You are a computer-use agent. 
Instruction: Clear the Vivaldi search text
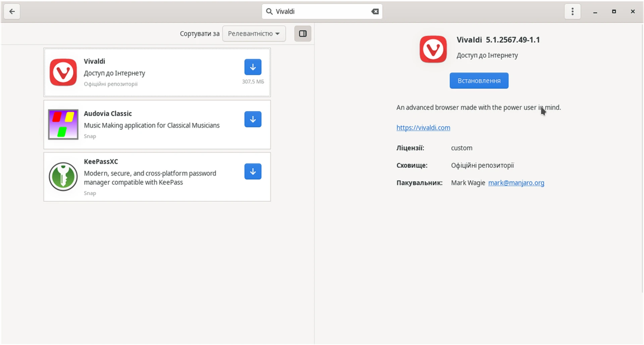coord(375,11)
